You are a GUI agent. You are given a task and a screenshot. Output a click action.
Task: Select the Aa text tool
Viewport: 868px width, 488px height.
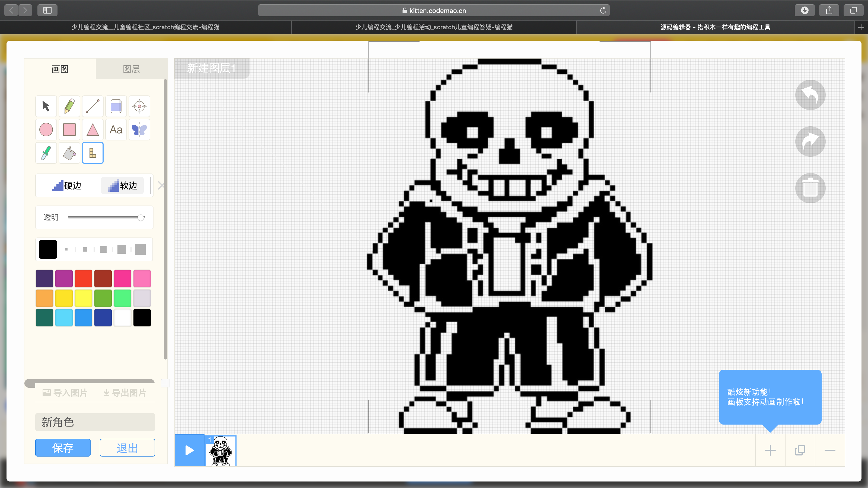116,130
